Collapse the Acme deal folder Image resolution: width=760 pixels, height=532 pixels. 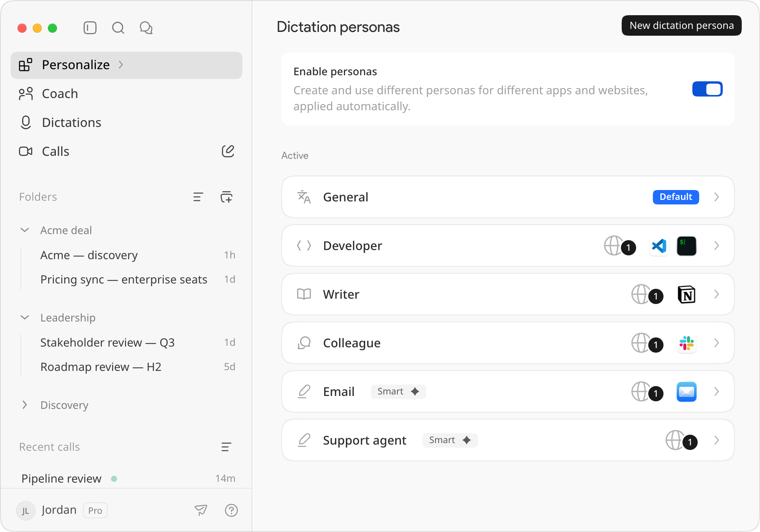(25, 230)
